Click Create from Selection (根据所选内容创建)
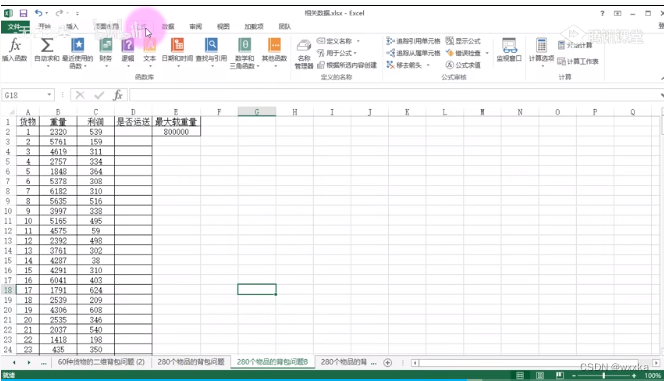This screenshot has width=664, height=381. pyautogui.click(x=347, y=65)
